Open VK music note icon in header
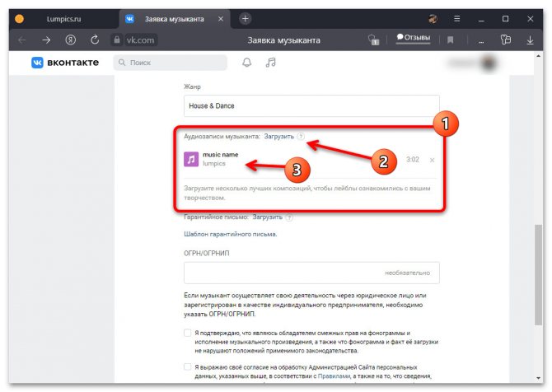The width and height of the screenshot is (552, 392). 270,63
